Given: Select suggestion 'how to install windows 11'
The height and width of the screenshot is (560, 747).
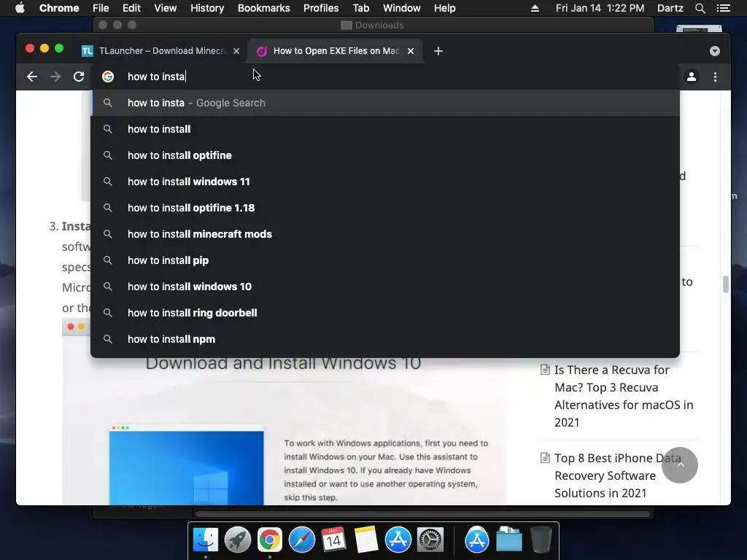Looking at the screenshot, I should pos(385,182).
